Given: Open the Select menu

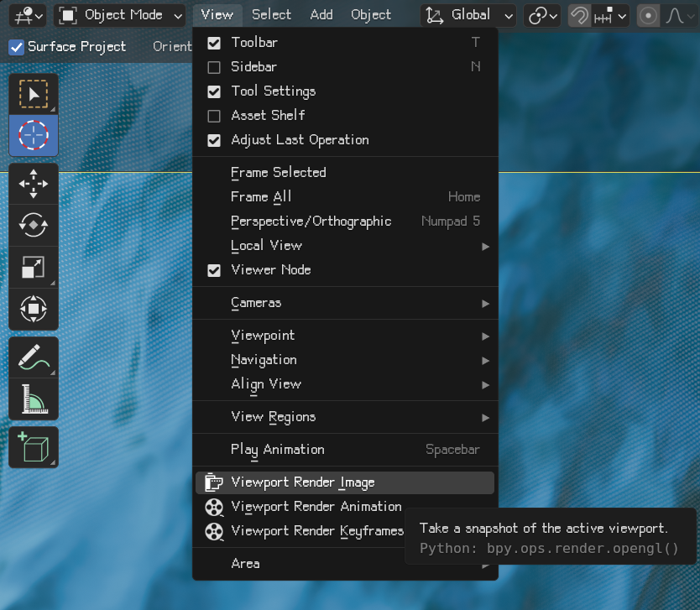Looking at the screenshot, I should pos(271,15).
